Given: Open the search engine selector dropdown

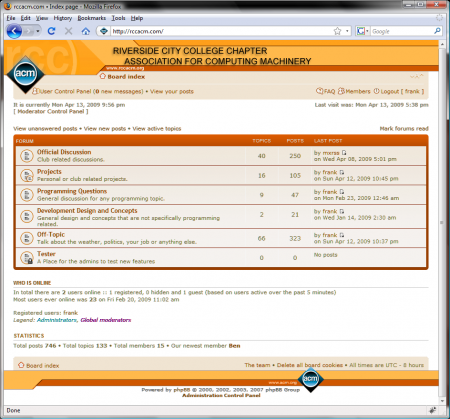Looking at the screenshot, I should [363, 31].
